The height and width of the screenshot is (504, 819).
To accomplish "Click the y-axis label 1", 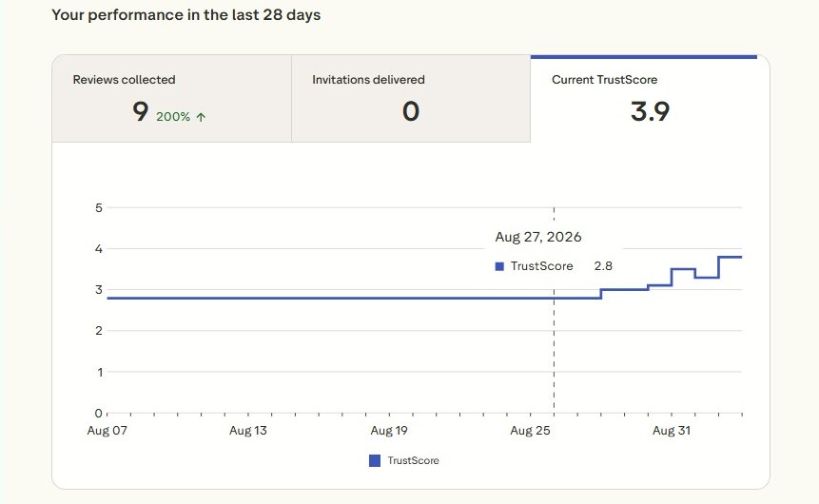I will point(99,373).
